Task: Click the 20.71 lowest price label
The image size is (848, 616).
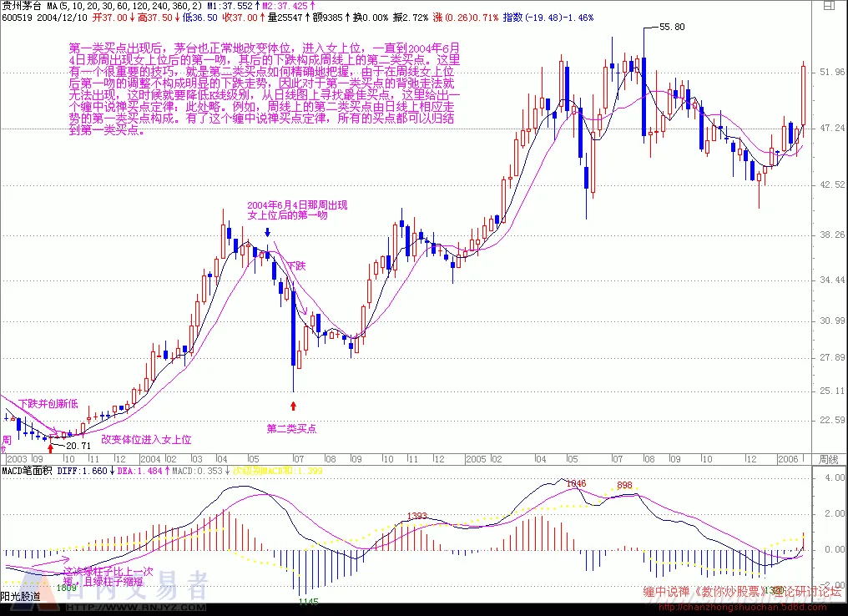Action: (78, 446)
